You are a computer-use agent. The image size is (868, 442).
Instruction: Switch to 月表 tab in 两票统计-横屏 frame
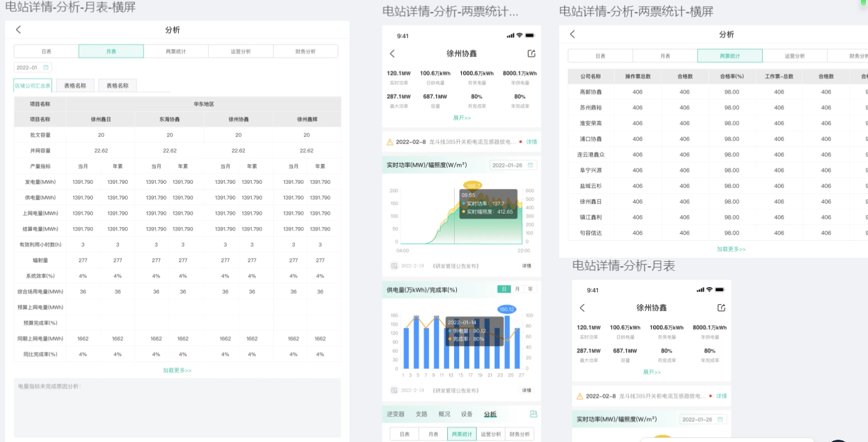[665, 56]
